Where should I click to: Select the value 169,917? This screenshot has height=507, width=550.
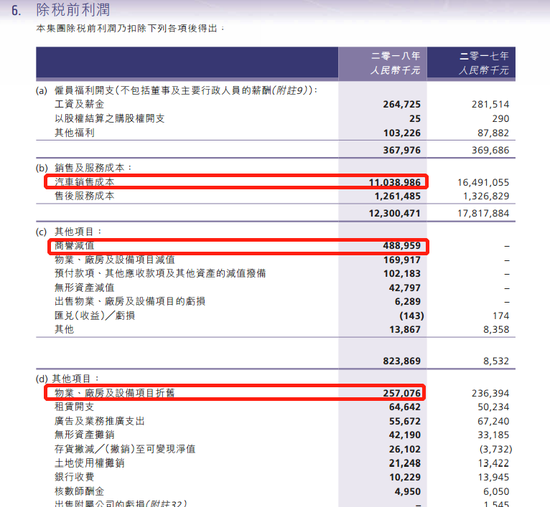[402, 260]
